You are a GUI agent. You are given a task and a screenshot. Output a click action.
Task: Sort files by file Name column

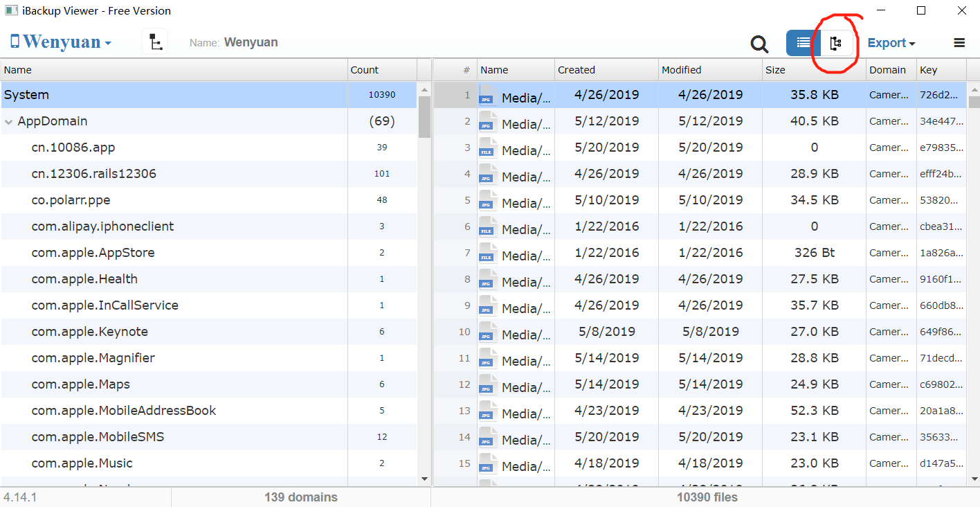[516, 70]
